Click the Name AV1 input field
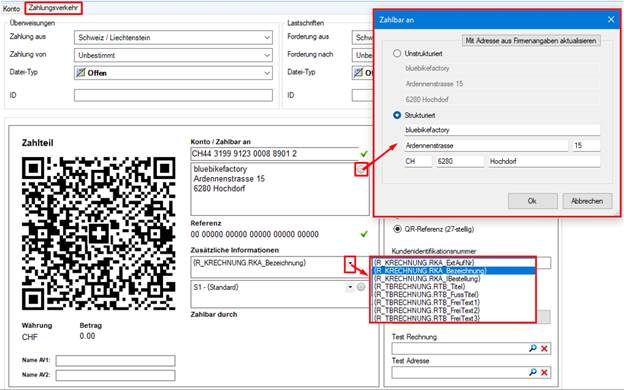 coord(115,360)
